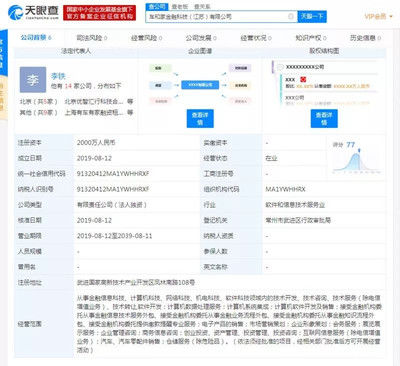Open the 经营状况 tab
The height and width of the screenshot is (366, 400).
tap(256, 38)
